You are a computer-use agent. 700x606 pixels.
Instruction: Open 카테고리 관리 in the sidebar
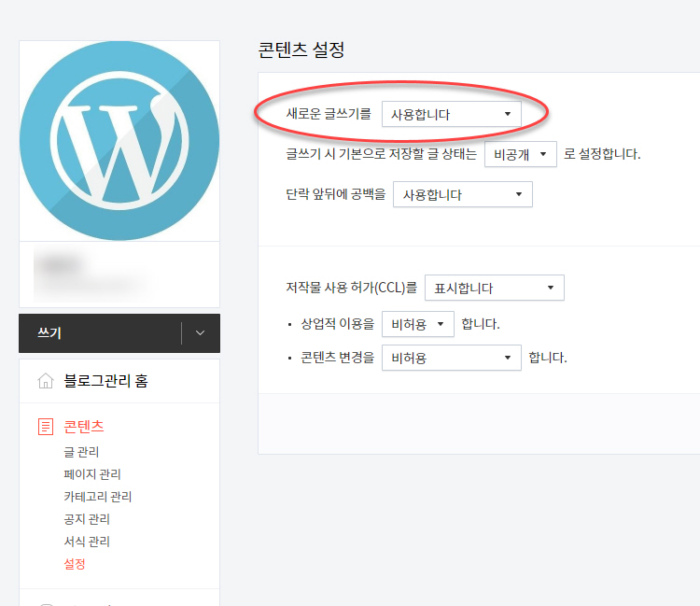point(98,497)
